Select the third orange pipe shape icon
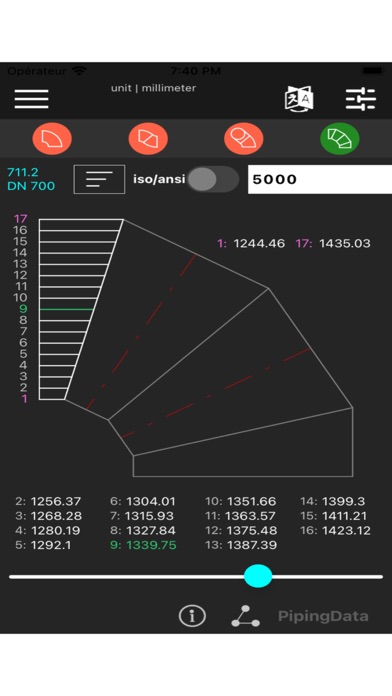Image resolution: width=392 pixels, height=696 pixels. point(244,138)
